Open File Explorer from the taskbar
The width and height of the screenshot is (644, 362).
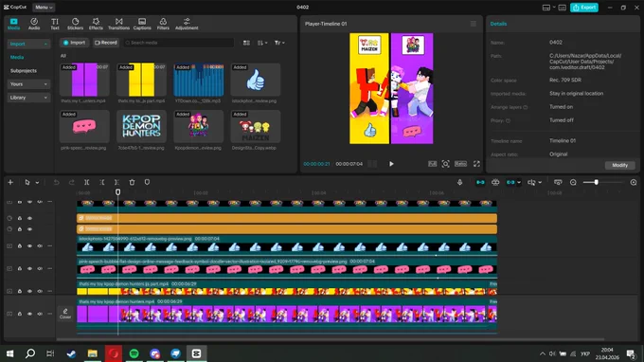93,353
